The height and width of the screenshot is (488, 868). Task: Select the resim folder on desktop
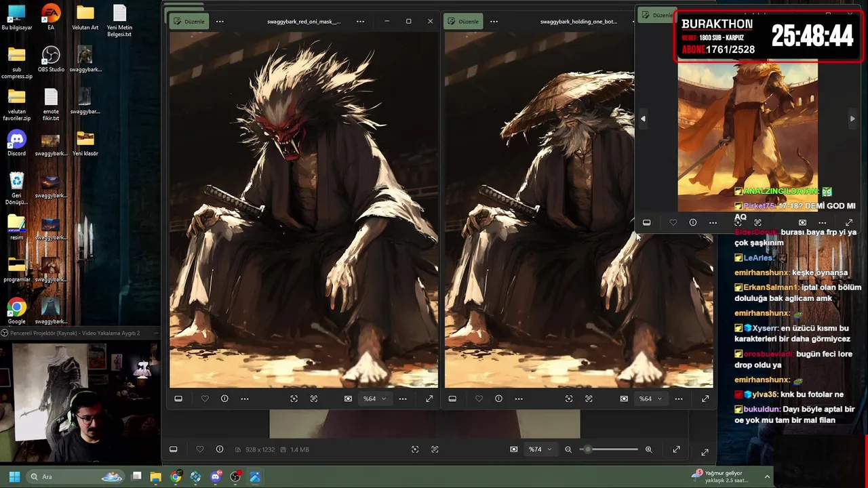pyautogui.click(x=17, y=227)
